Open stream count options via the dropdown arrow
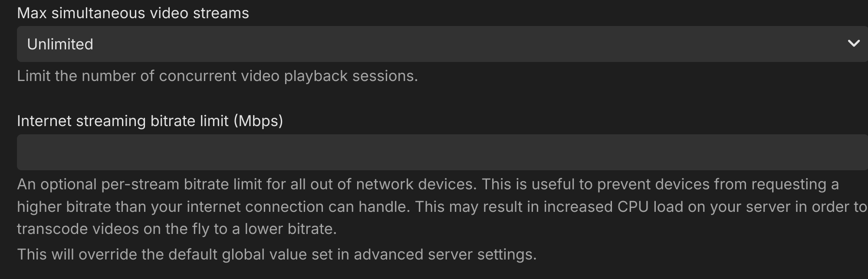The width and height of the screenshot is (868, 279). coord(853,44)
